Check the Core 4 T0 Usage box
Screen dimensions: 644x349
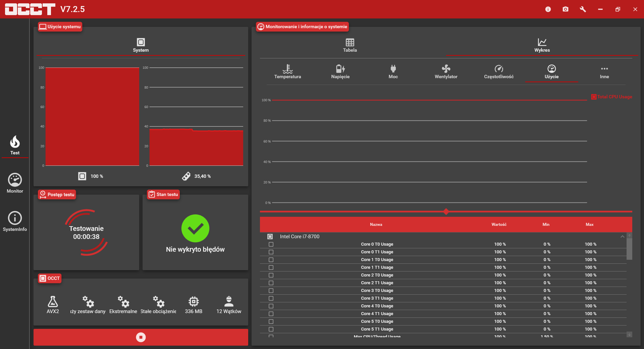[x=271, y=306]
